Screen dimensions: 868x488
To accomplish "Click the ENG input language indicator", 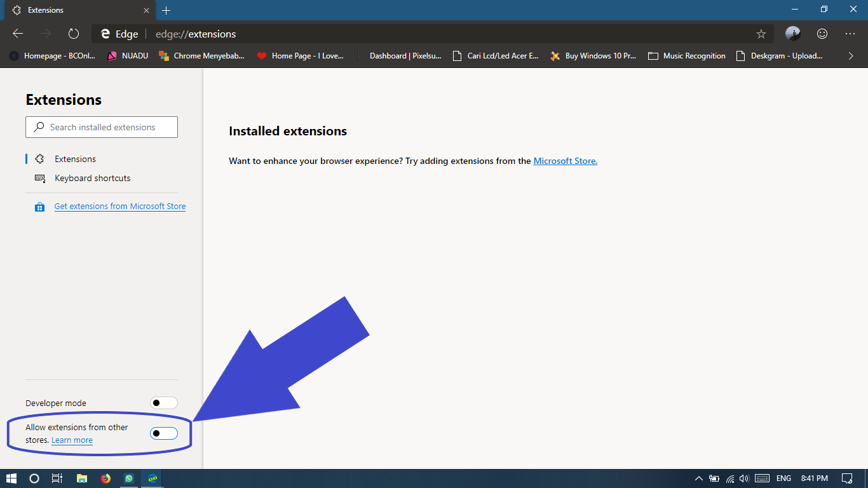I will click(x=783, y=478).
